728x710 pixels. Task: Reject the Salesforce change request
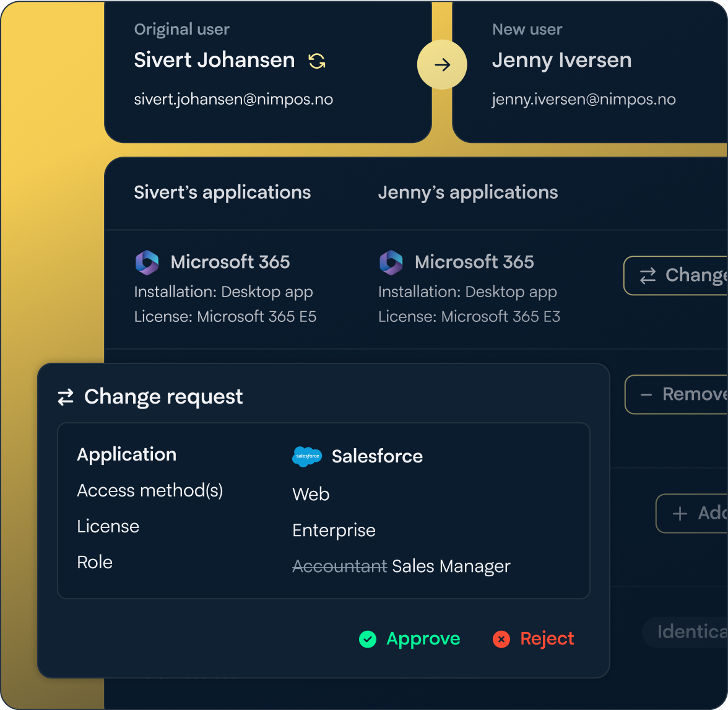click(547, 639)
